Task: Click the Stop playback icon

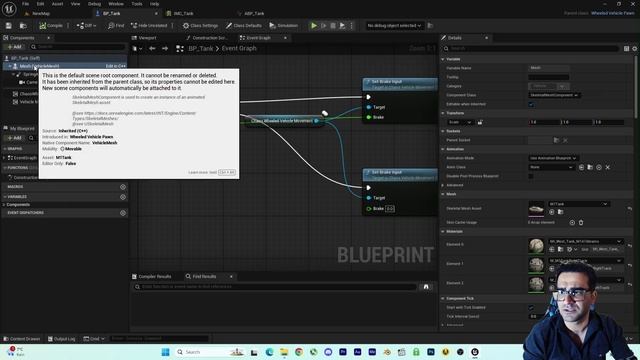Action: (x=333, y=26)
